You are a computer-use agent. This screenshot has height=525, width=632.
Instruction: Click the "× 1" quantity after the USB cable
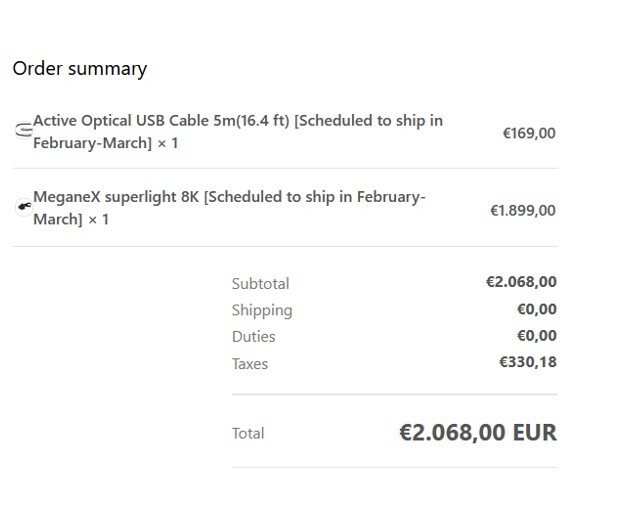coord(167,143)
